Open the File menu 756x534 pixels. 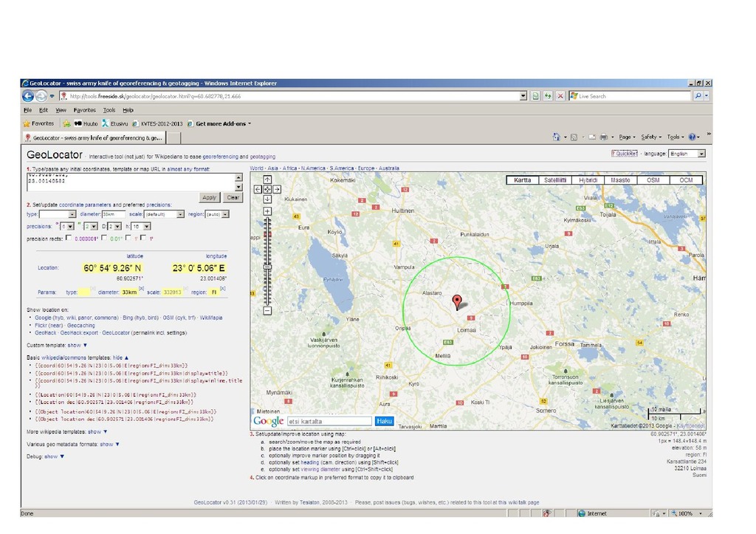click(x=28, y=110)
